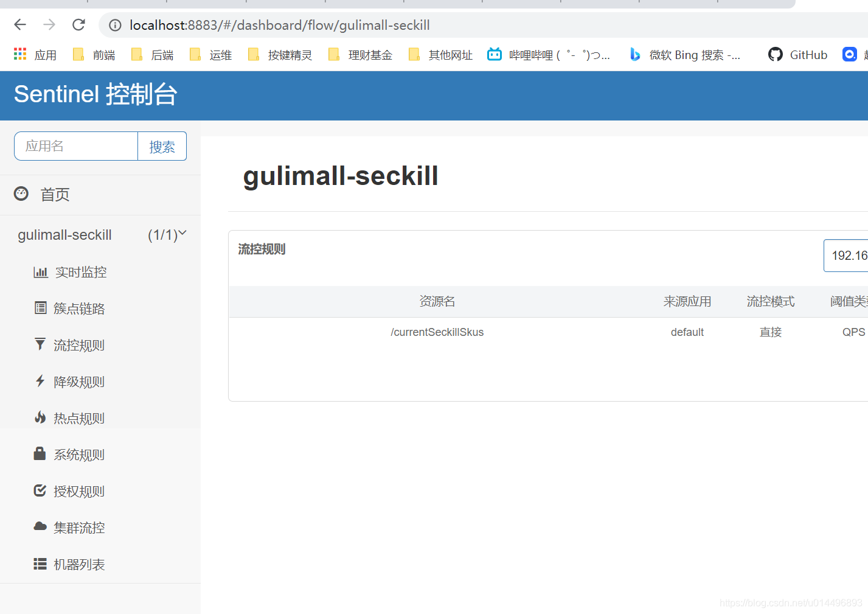
Task: Click the 授权规则 check icon
Action: pos(40,490)
